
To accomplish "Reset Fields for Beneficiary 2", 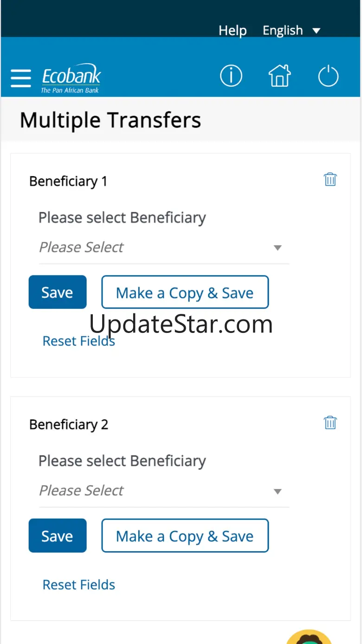I will (x=79, y=585).
